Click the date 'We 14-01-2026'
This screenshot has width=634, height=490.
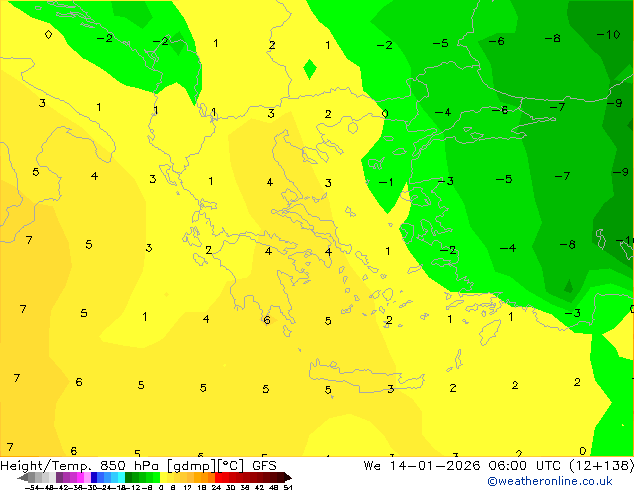click(x=422, y=466)
